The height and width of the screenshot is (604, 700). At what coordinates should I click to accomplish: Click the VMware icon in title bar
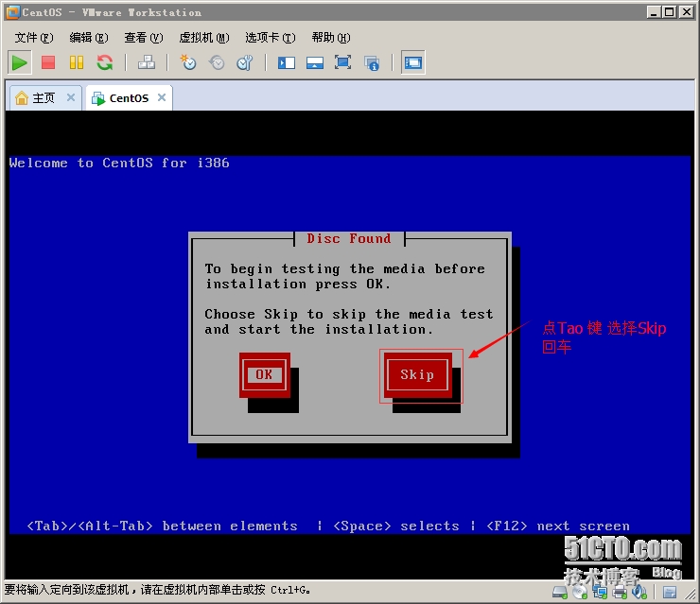[x=12, y=12]
